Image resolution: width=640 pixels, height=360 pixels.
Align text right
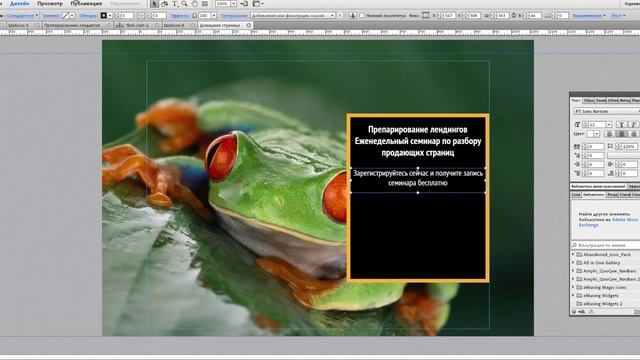coord(633,134)
